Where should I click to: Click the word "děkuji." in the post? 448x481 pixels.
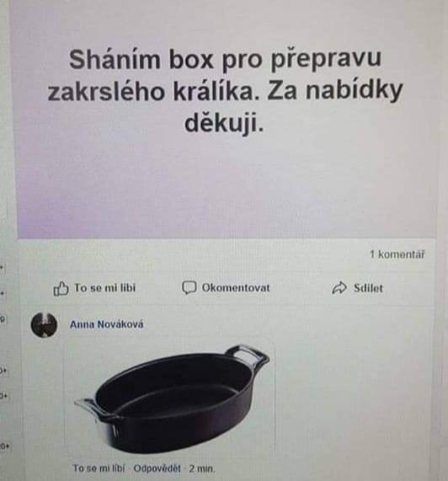(224, 123)
